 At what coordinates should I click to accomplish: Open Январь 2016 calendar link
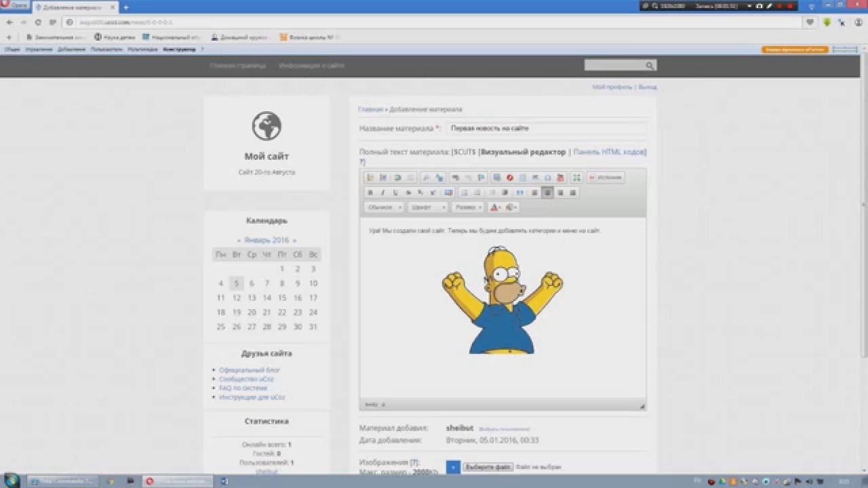coord(267,241)
